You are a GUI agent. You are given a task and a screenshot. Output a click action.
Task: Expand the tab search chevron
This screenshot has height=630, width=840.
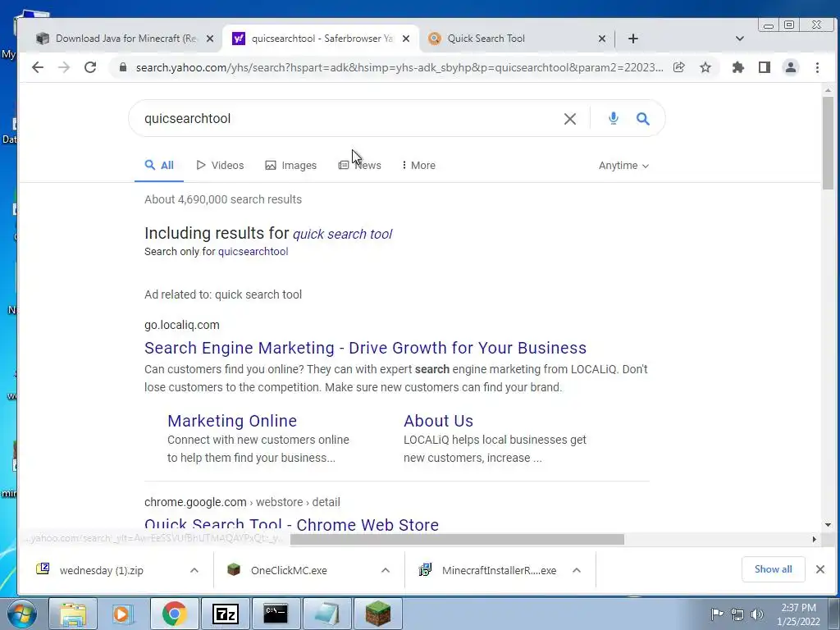(x=740, y=39)
